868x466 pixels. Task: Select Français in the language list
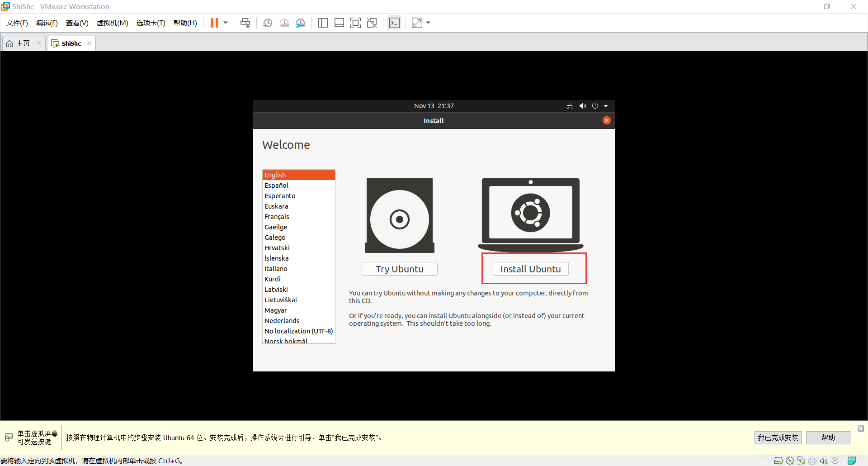click(299, 217)
